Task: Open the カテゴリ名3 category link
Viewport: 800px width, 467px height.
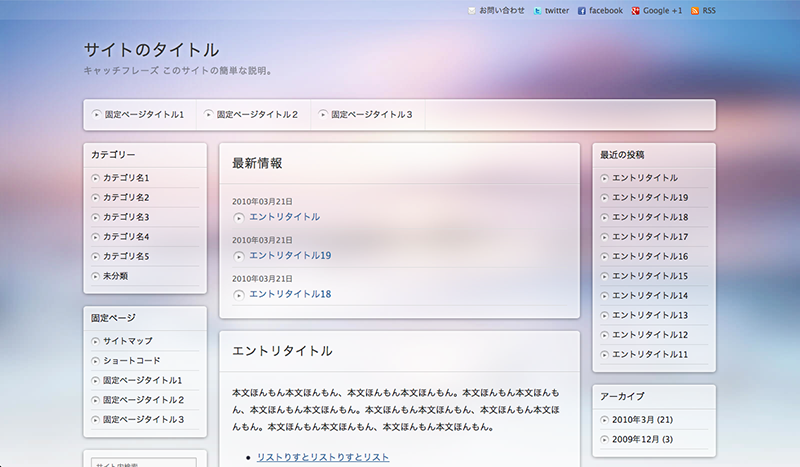Action: coord(126,217)
